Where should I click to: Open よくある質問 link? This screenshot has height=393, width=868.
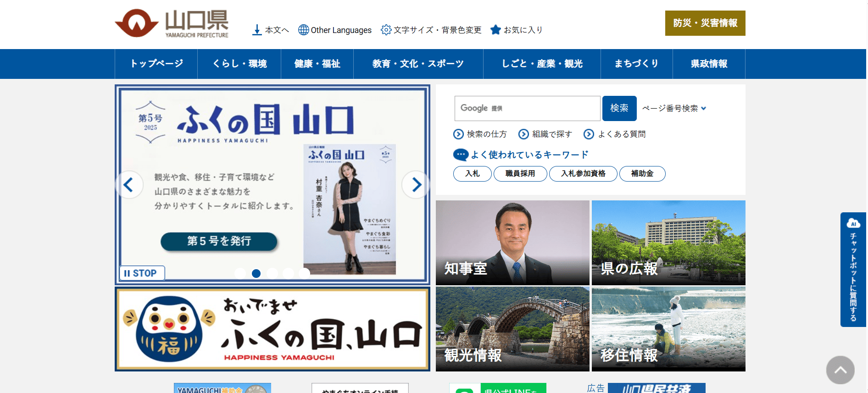[x=615, y=134]
